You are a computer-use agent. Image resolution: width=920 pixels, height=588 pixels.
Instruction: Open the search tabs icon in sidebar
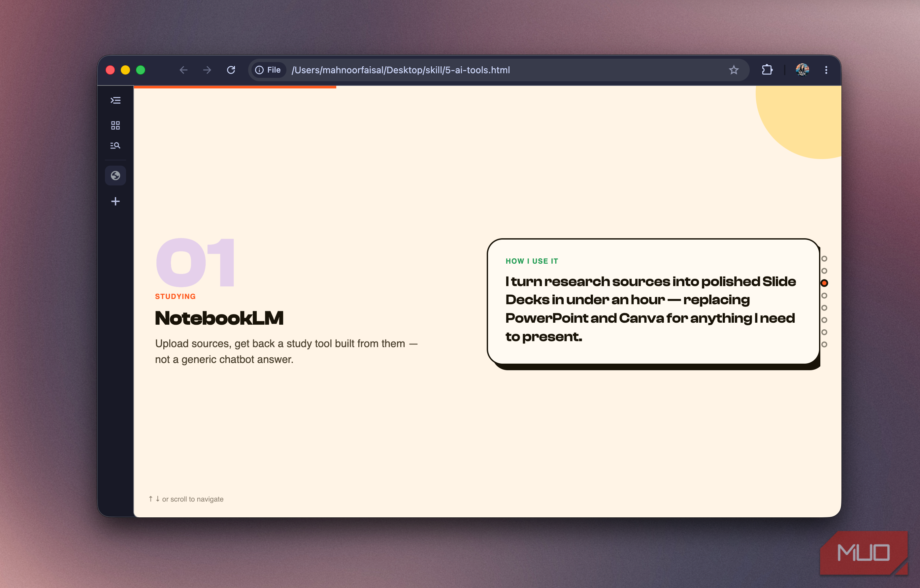115,146
